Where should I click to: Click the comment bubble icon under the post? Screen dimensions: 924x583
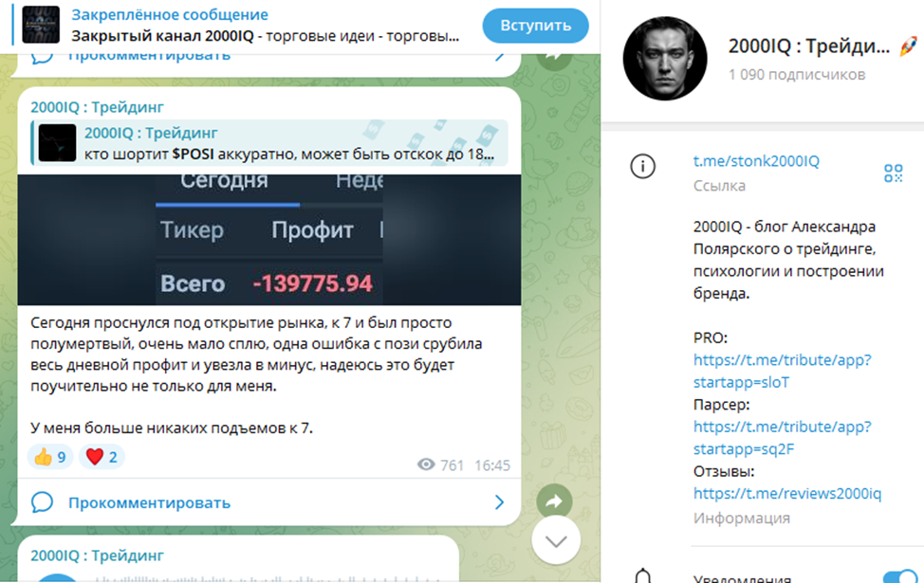pos(42,502)
